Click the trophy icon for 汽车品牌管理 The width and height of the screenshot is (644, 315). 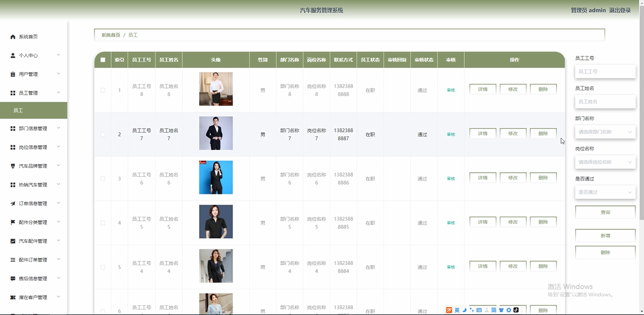click(13, 166)
